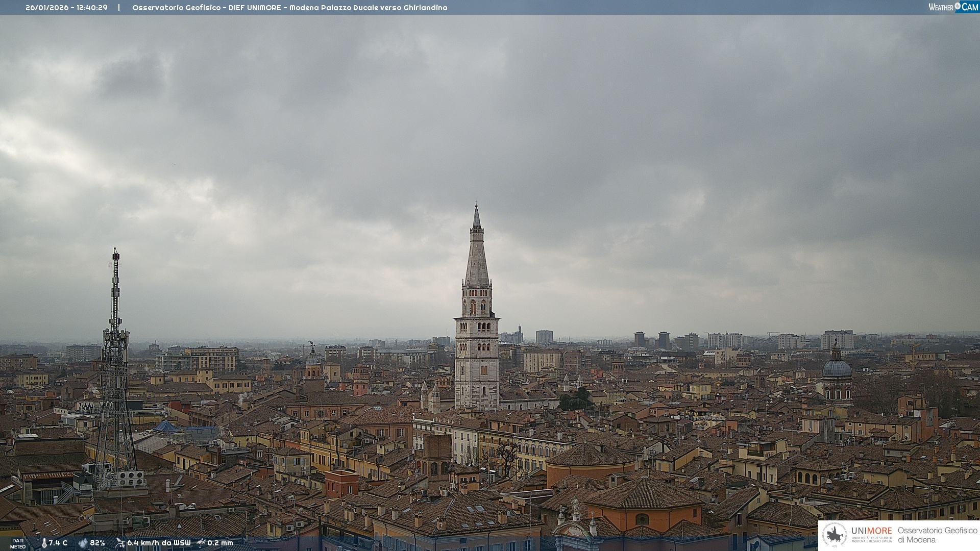Click the humidity water drops icon
The image size is (980, 551).
83,543
